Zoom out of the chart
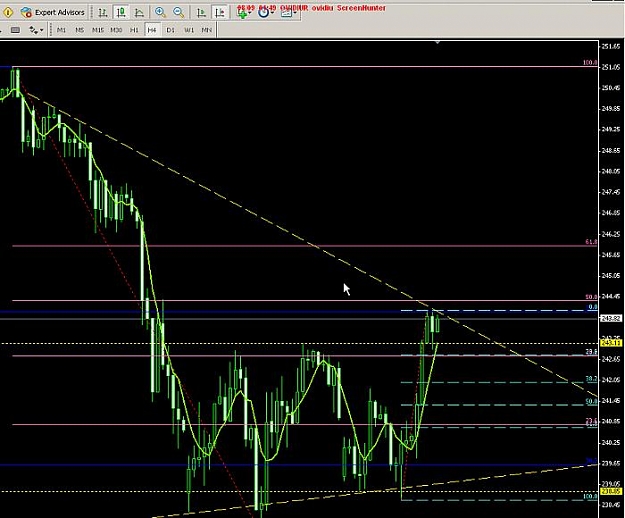The width and height of the screenshot is (625, 518). 179,12
